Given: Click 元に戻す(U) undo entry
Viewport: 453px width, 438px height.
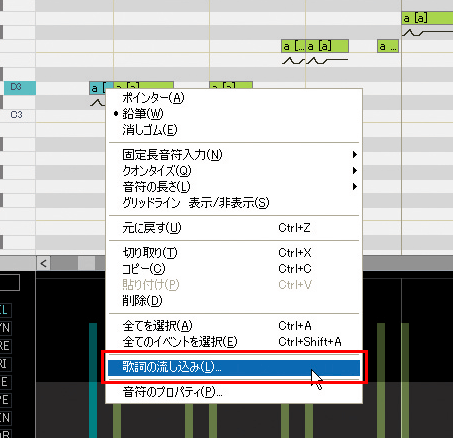Looking at the screenshot, I should (234, 228).
